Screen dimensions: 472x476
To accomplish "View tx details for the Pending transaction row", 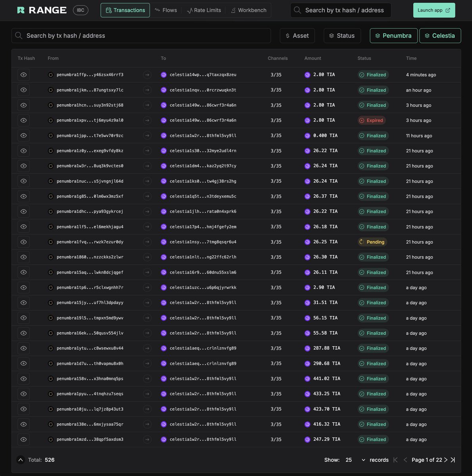I will [x=23, y=242].
